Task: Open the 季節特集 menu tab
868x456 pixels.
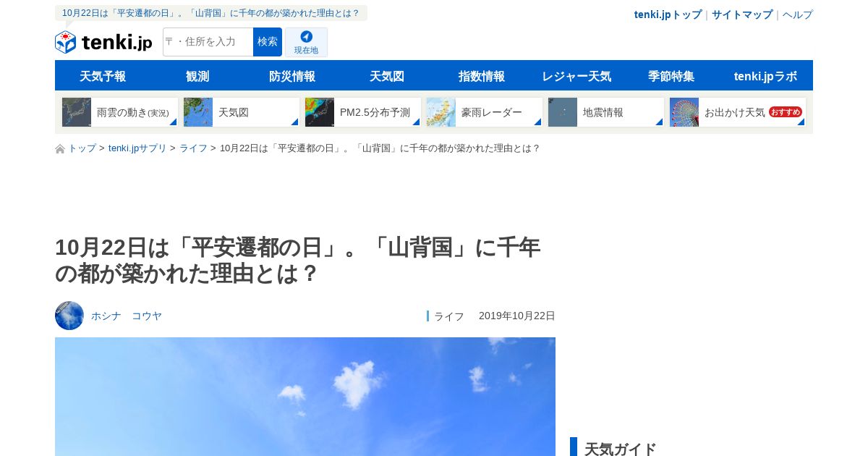Action: click(671, 76)
